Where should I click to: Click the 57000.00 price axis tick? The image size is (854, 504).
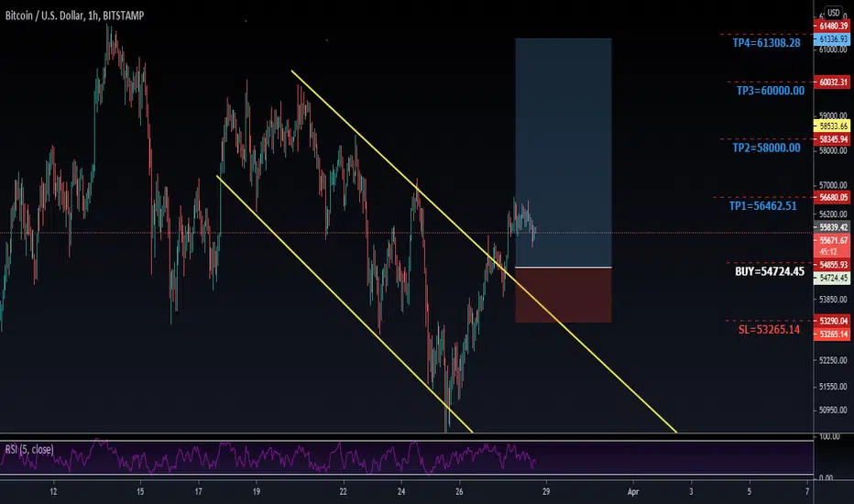click(x=833, y=185)
